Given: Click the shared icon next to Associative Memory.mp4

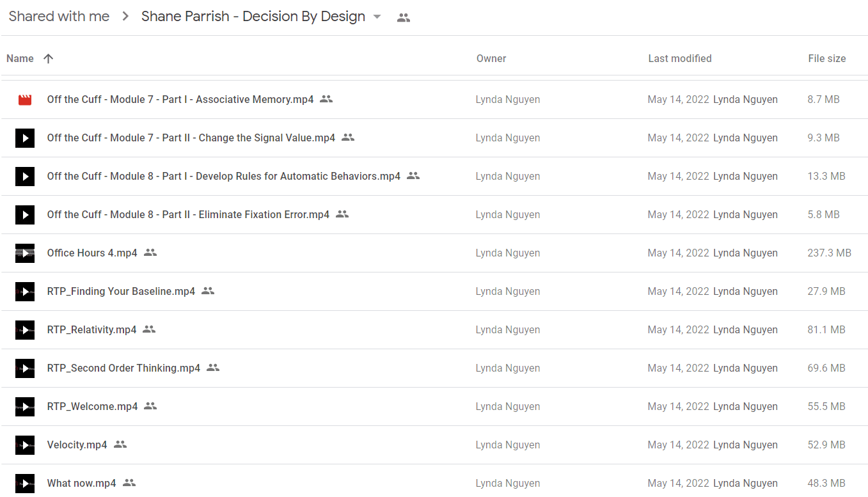Looking at the screenshot, I should click(x=326, y=99).
